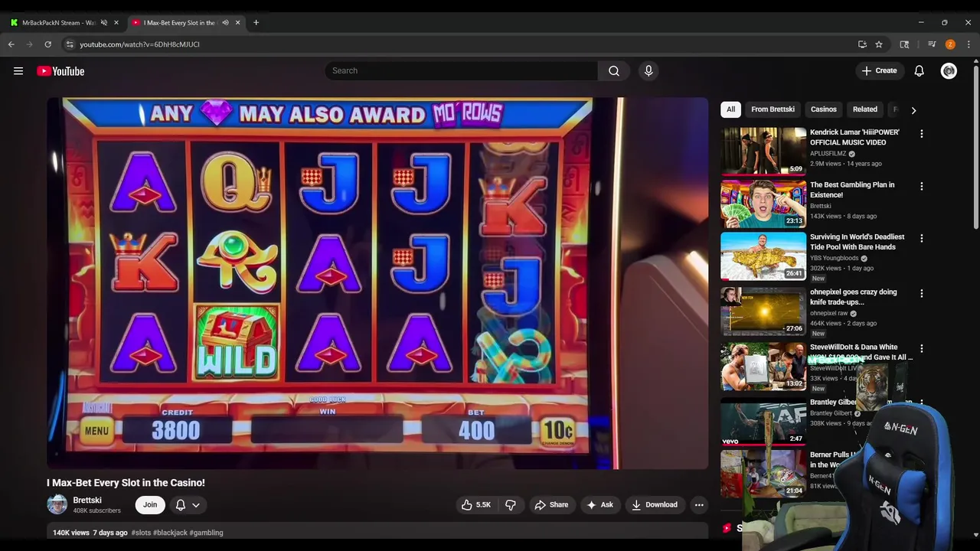
Task: Open options for the Deadliest Tide Pool video
Action: click(x=921, y=238)
